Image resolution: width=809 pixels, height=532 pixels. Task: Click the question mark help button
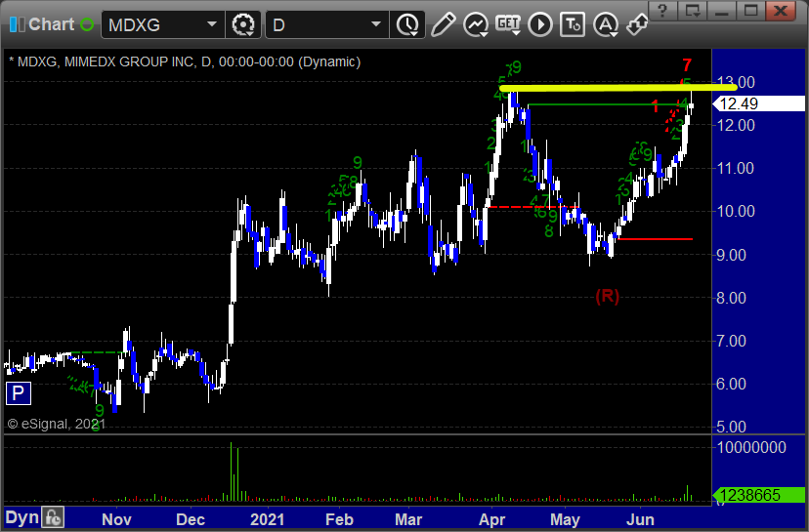point(662,11)
